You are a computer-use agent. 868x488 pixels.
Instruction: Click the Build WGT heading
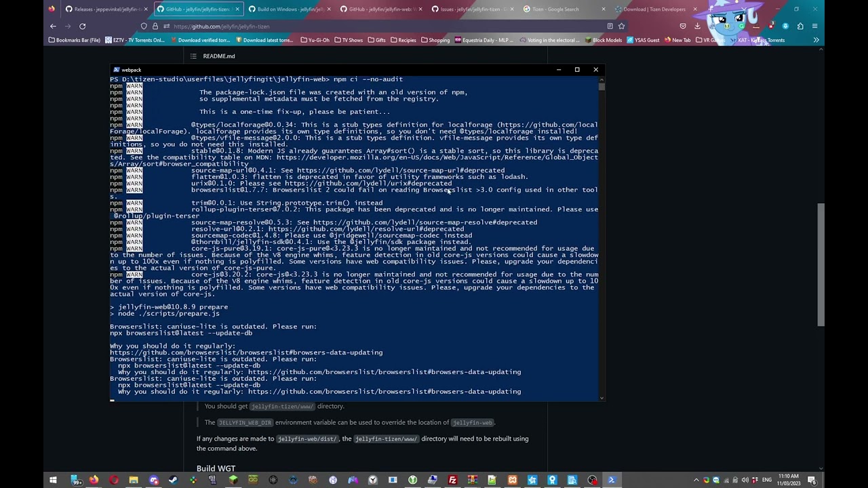click(x=216, y=468)
